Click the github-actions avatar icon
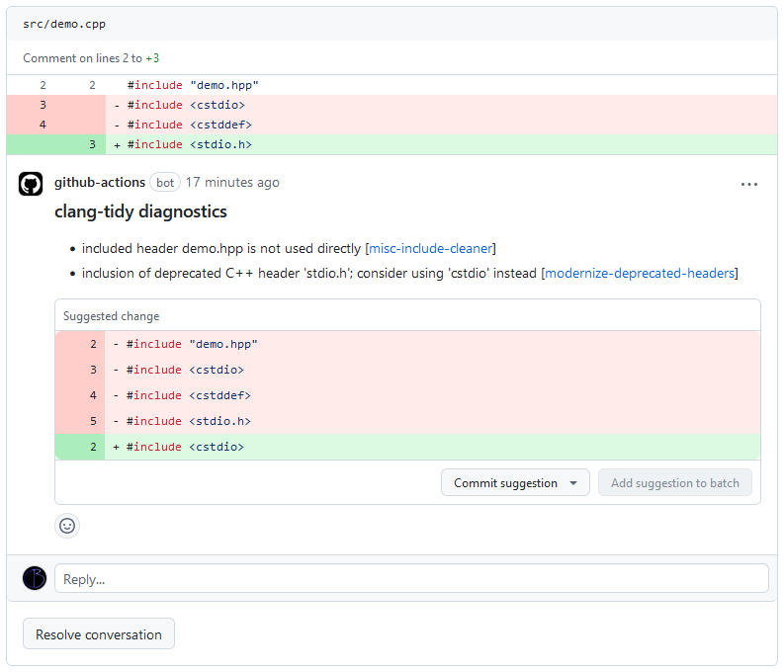The height and width of the screenshot is (672, 784). (31, 183)
